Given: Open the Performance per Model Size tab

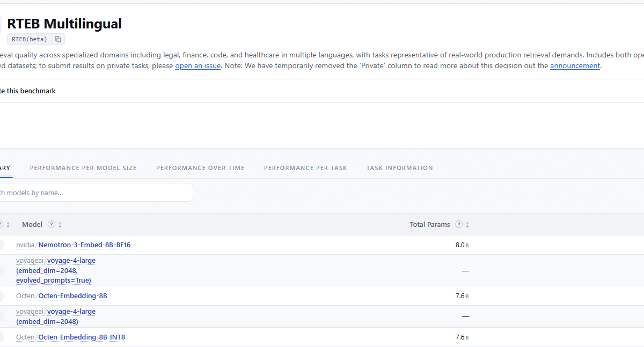Looking at the screenshot, I should (x=83, y=168).
